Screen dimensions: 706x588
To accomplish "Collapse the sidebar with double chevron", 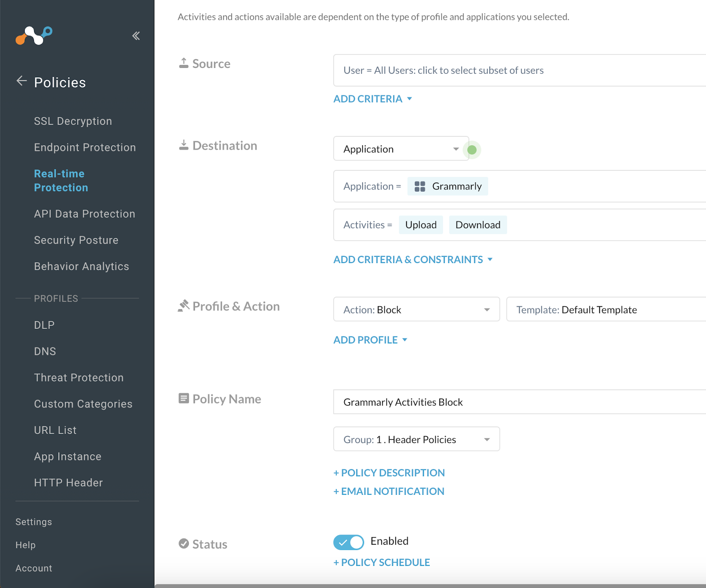I will [136, 36].
